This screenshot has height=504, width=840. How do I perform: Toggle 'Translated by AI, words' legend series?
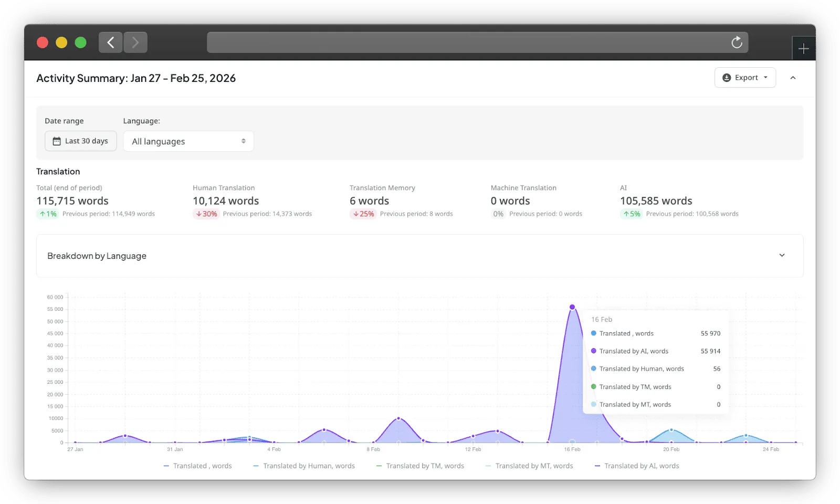click(636, 466)
